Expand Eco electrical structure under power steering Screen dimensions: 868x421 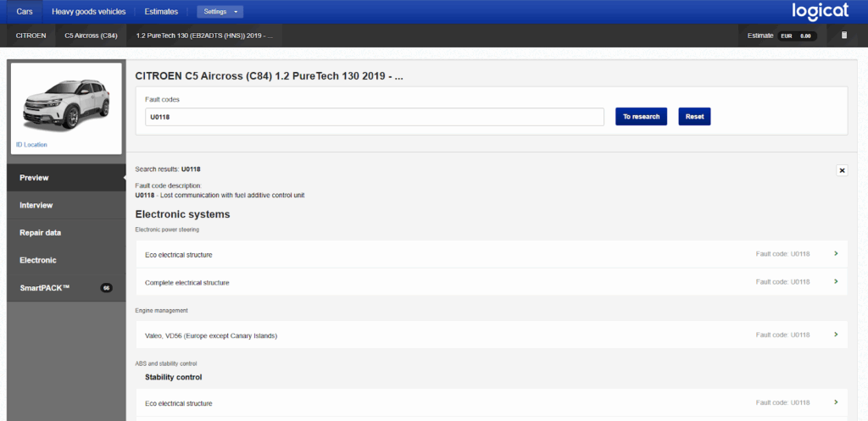(836, 254)
